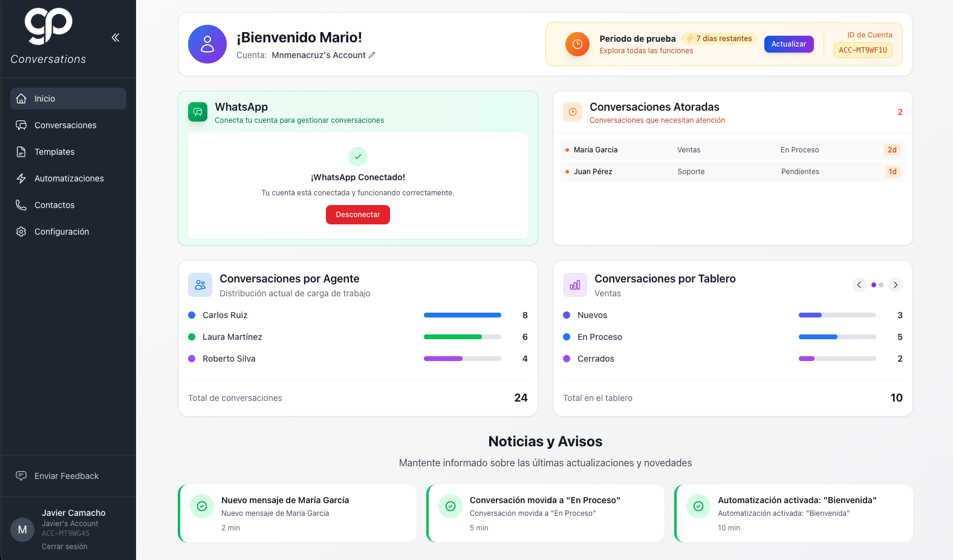Click the 7 días restantes badge
Screen dimensions: 953x560
click(x=719, y=39)
